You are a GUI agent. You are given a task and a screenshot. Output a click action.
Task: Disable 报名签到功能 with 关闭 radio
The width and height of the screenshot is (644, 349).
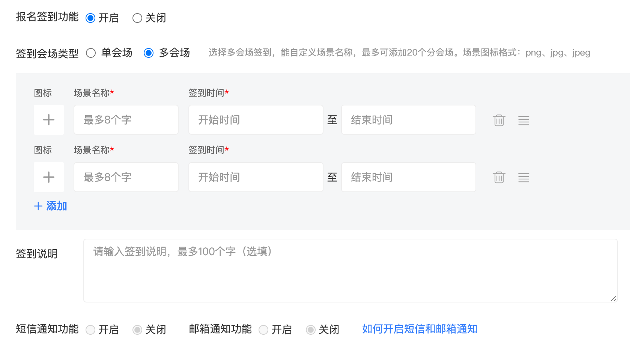point(137,18)
